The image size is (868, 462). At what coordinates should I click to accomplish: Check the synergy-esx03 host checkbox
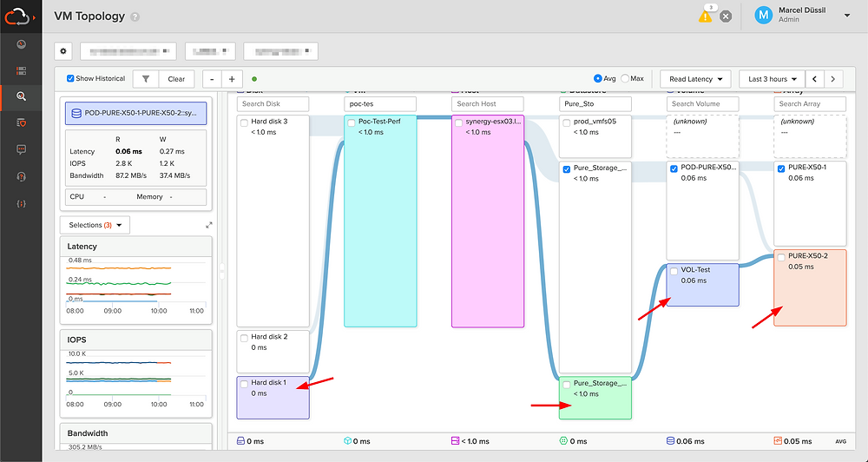point(459,122)
